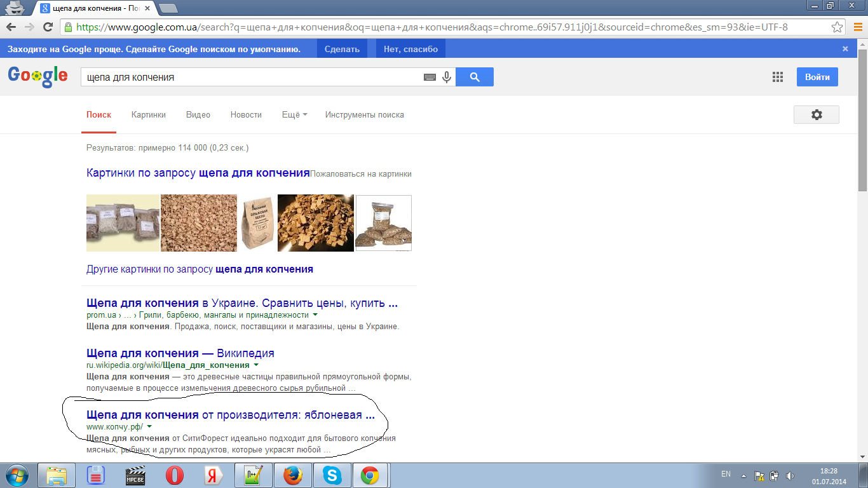Open the thumbnail of the paper bag
Viewport: 868px width, 488px height.
click(257, 223)
